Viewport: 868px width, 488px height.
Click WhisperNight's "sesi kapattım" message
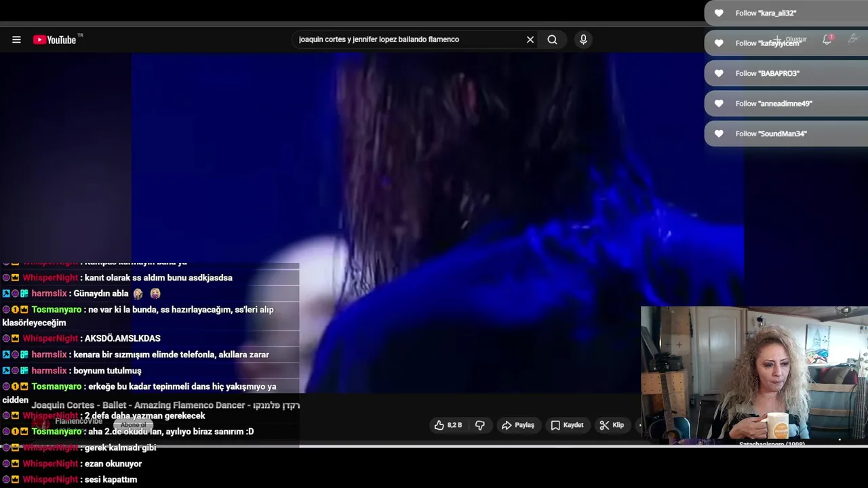69,479
